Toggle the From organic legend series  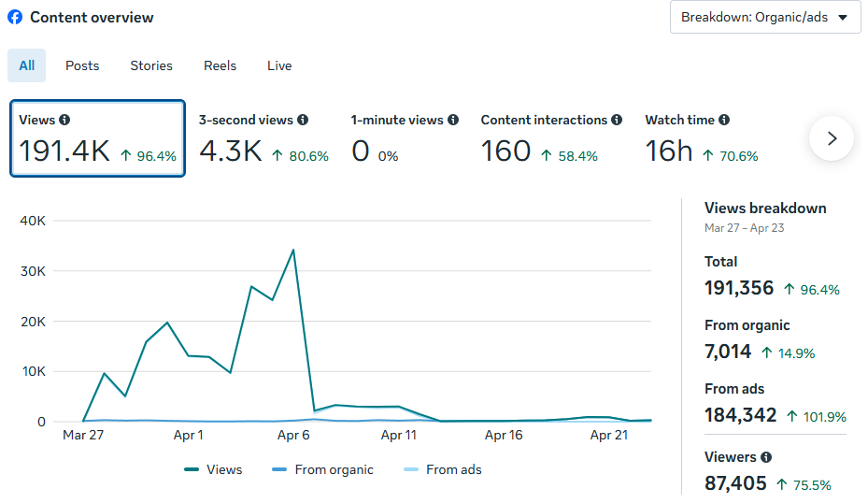point(322,469)
